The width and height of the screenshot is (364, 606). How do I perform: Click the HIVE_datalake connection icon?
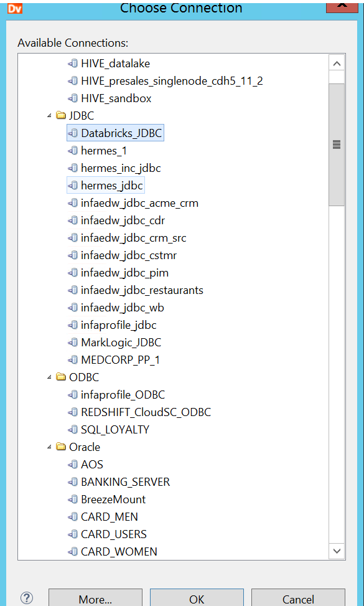point(73,64)
